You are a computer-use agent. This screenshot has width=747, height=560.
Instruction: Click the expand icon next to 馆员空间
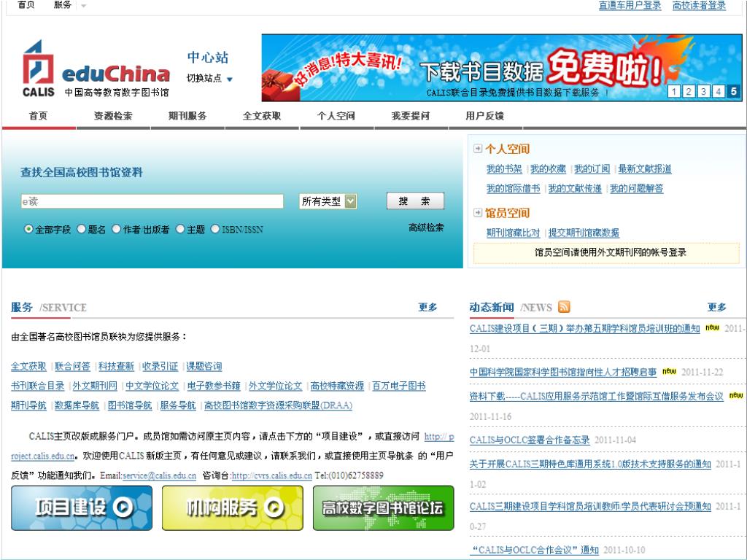477,212
